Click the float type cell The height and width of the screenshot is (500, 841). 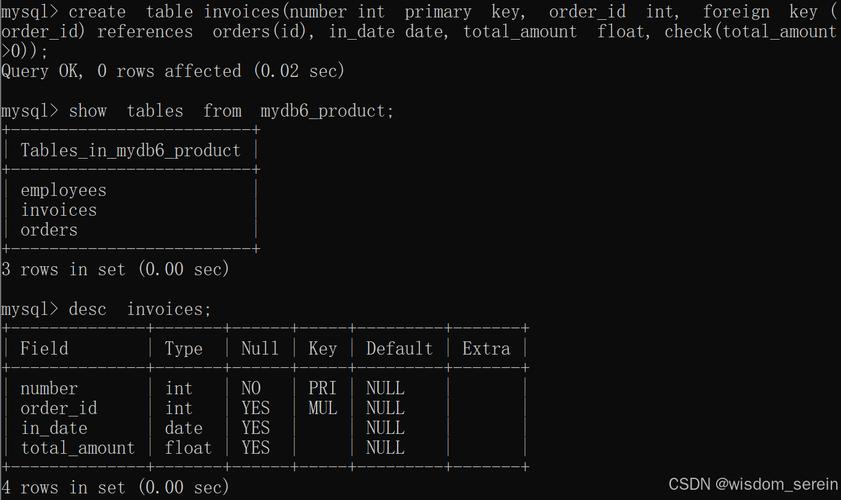(188, 448)
